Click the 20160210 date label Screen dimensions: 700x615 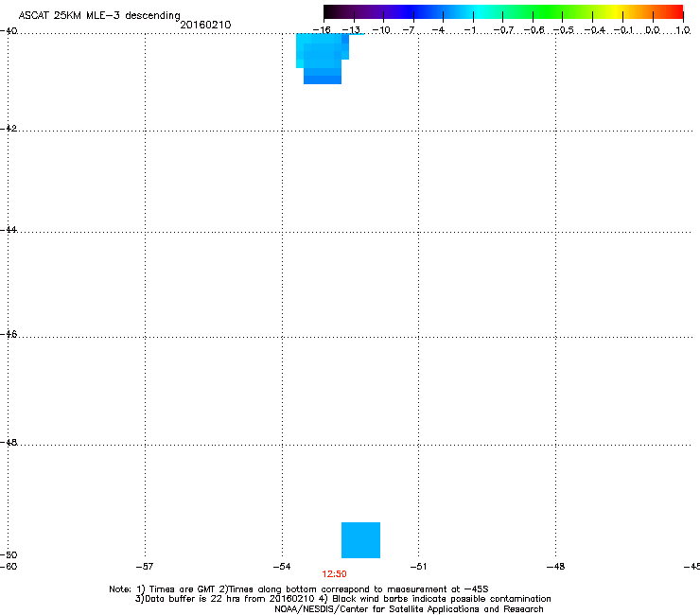tap(205, 25)
